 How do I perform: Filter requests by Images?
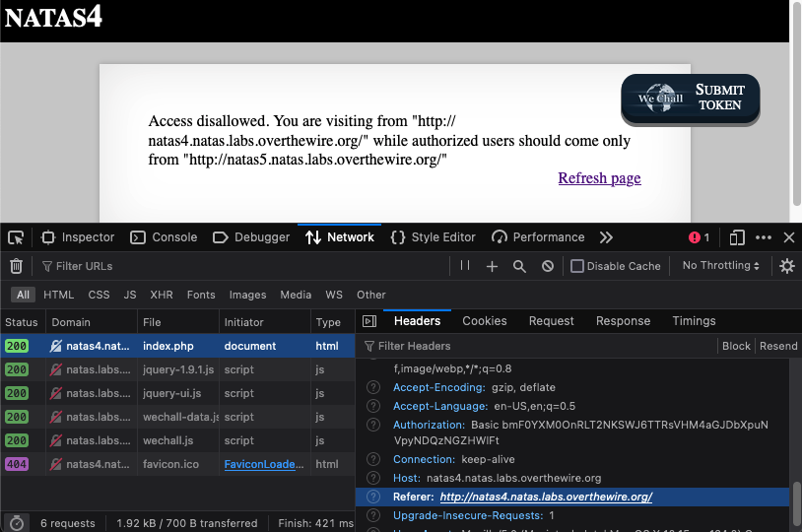[247, 295]
